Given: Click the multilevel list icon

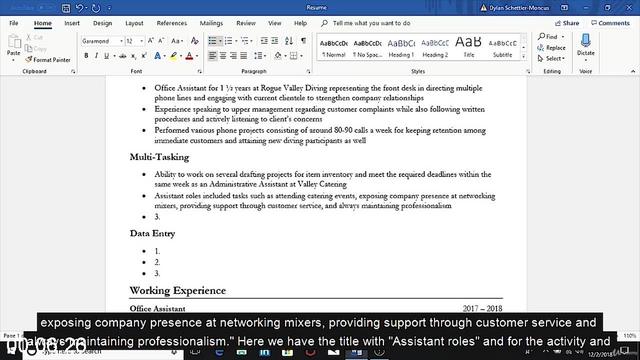Looking at the screenshot, I should (x=244, y=41).
